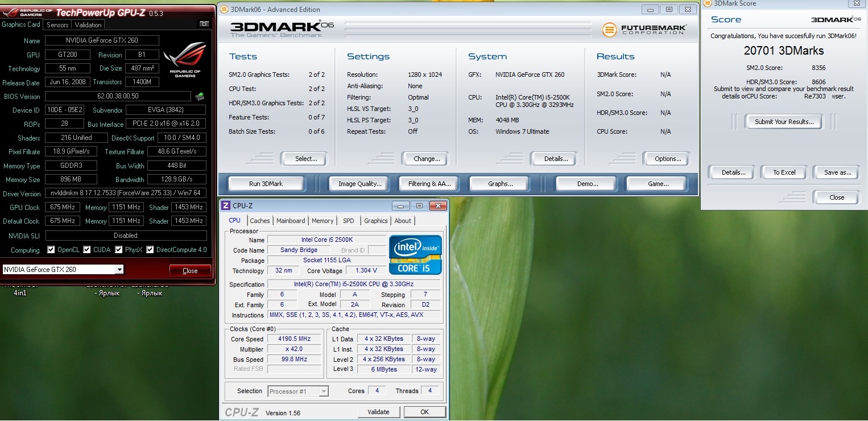Screen dimensions: 868x421
Task: Toggle the DirectCompute 4.0 checkbox
Action: pyautogui.click(x=150, y=250)
